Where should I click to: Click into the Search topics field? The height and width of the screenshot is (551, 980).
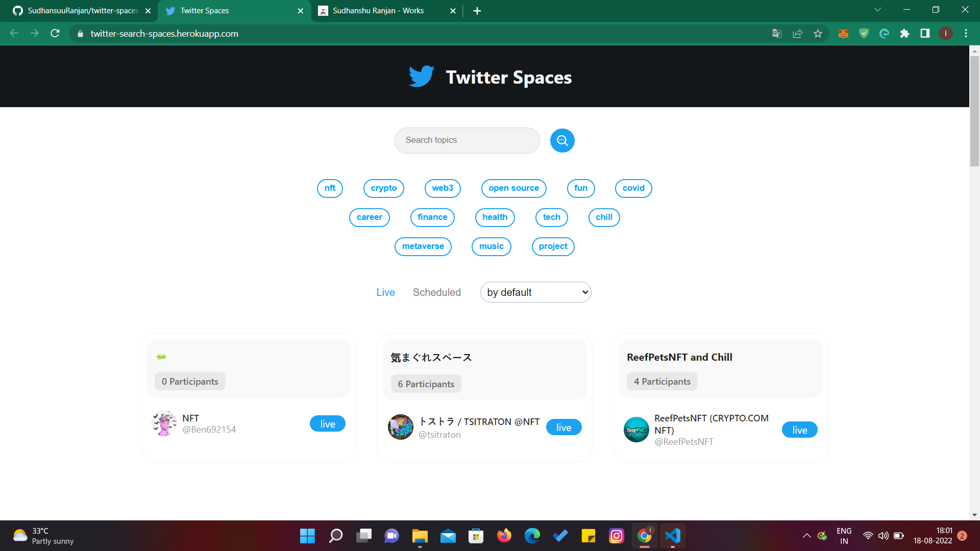[x=467, y=140]
